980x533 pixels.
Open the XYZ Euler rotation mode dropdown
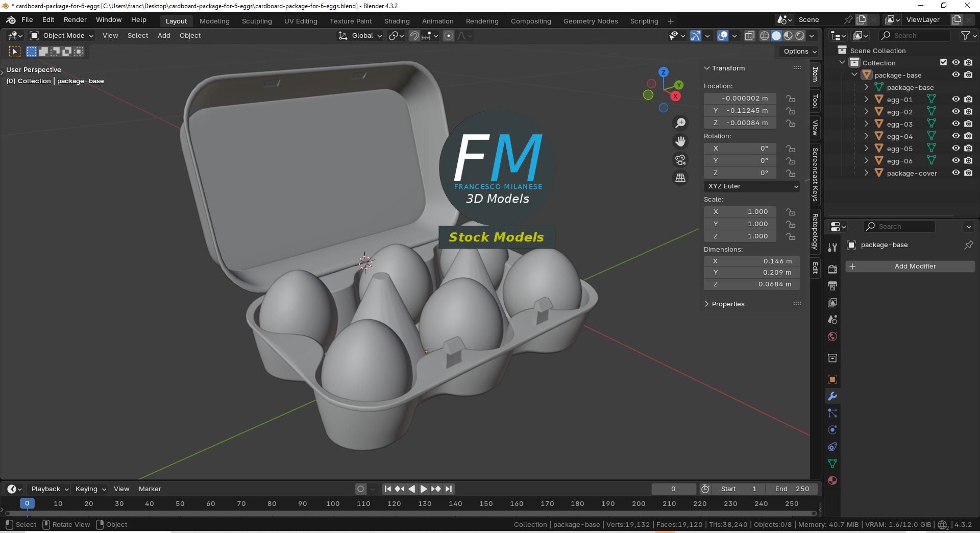click(752, 186)
